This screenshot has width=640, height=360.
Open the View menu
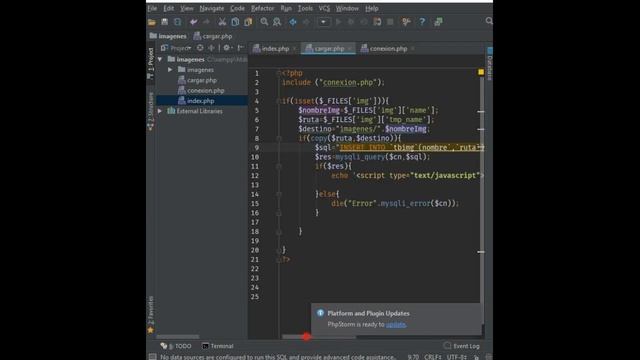(187, 8)
